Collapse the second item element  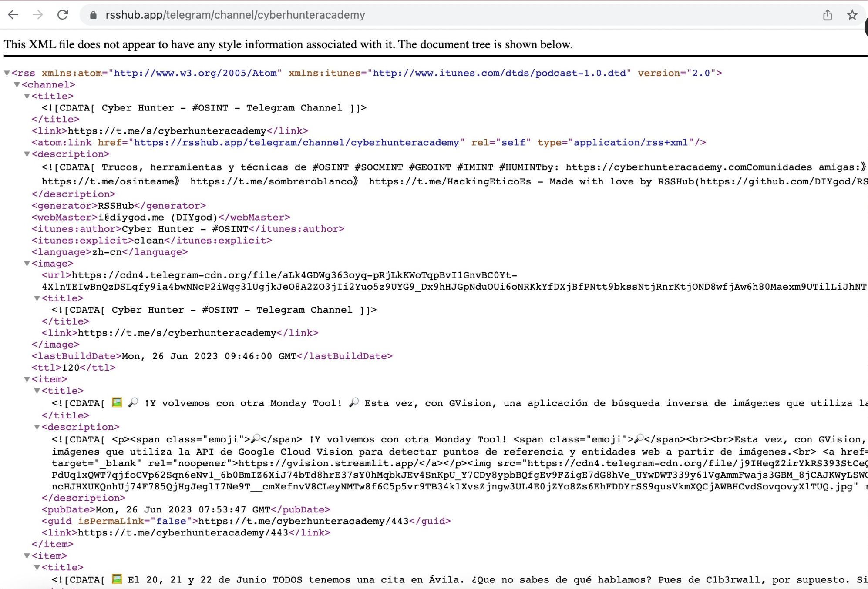coord(27,556)
